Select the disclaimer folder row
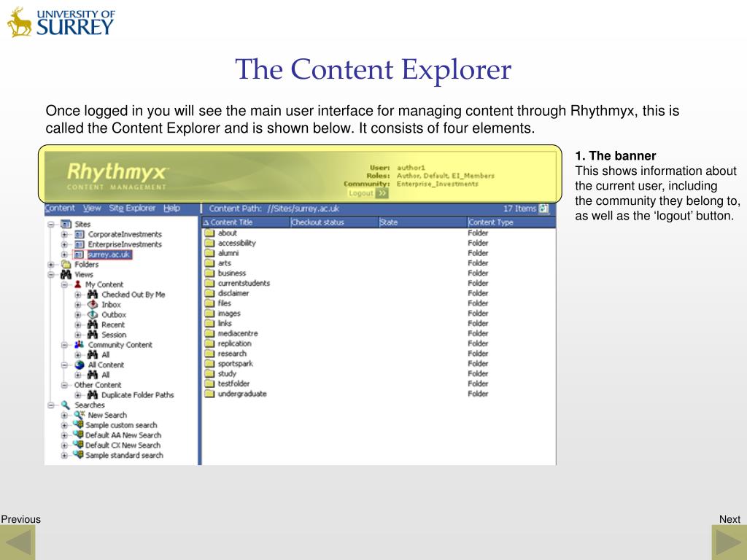 click(379, 293)
